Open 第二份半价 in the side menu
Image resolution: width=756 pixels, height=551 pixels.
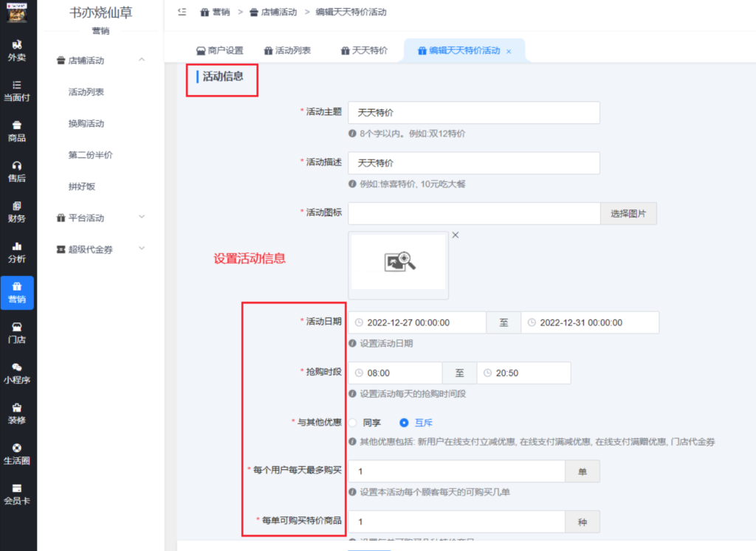coord(90,155)
